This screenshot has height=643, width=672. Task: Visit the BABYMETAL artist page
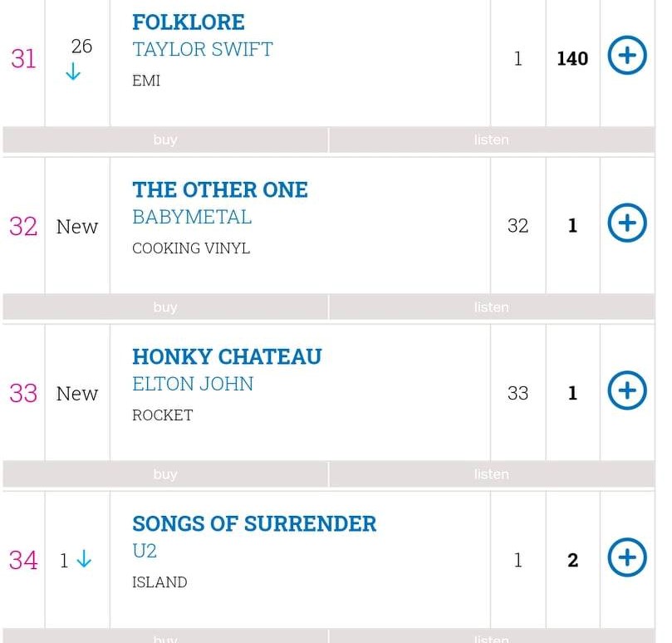[x=192, y=217]
